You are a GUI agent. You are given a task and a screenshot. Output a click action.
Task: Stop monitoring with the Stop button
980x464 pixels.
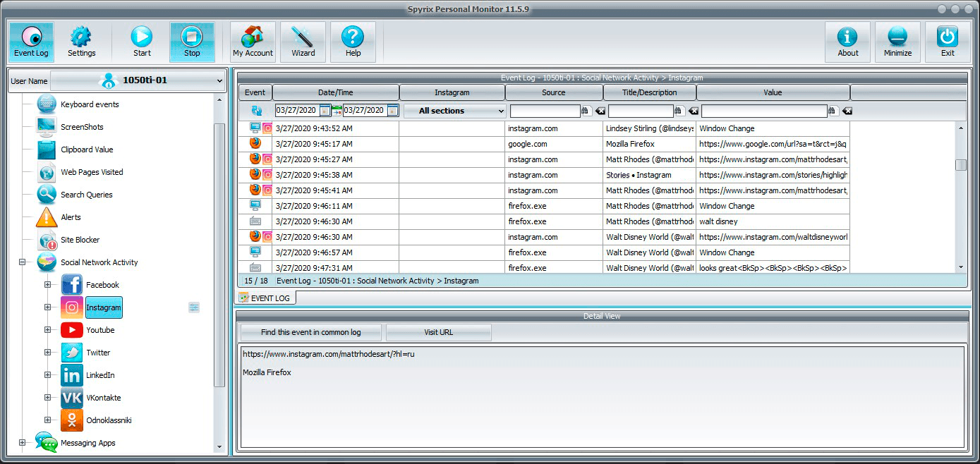(192, 42)
